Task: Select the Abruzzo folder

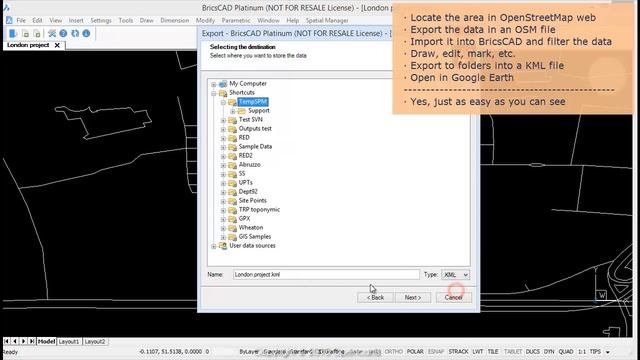Action: point(249,164)
